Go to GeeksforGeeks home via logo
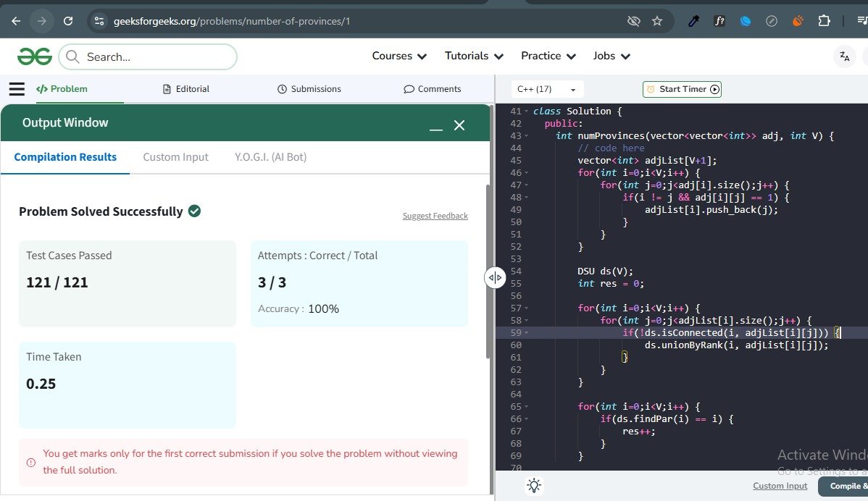Viewport: 868px width, 501px height. (x=34, y=56)
